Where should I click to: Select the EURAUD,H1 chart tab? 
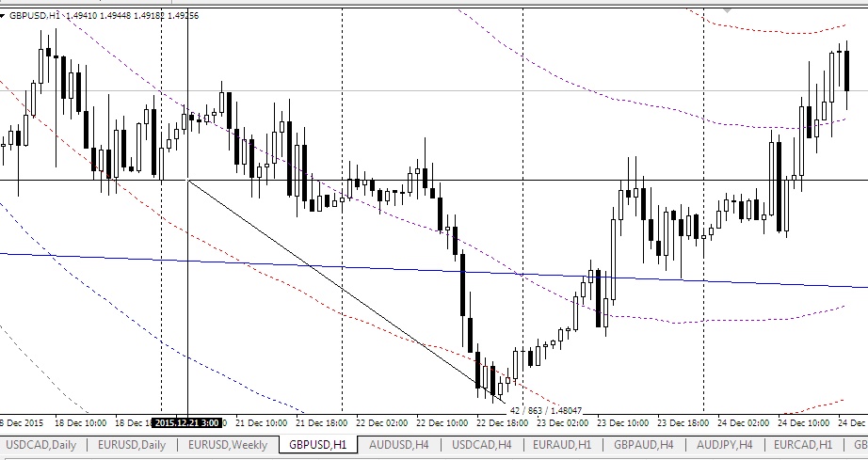[x=561, y=445]
